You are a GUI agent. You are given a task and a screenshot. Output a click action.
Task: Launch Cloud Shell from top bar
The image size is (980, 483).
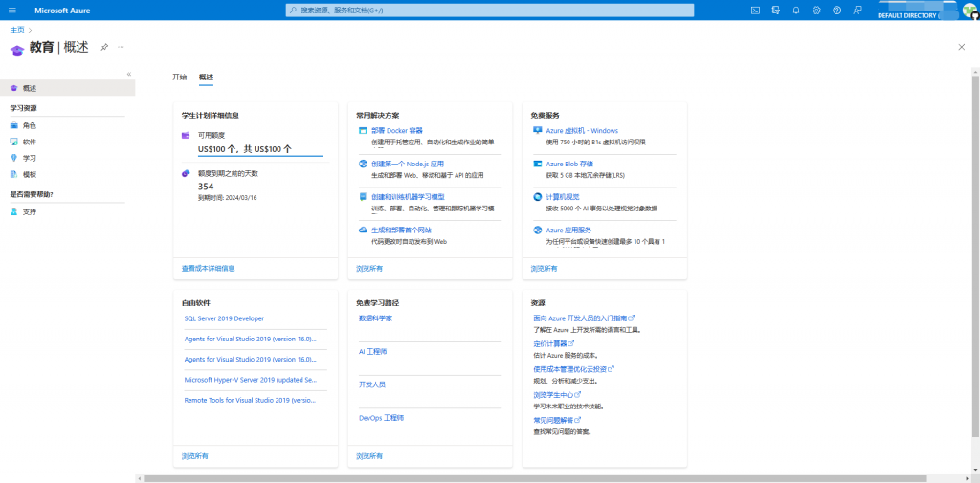coord(755,11)
